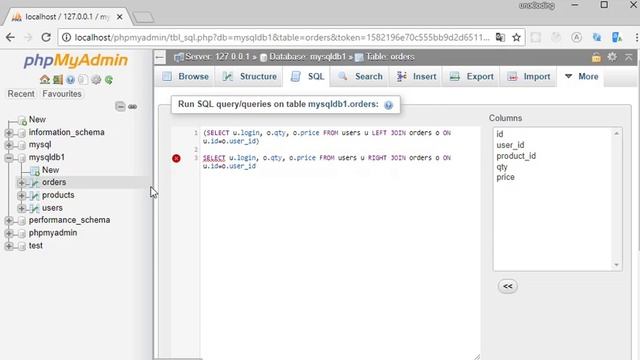Expand products table node

(21, 196)
